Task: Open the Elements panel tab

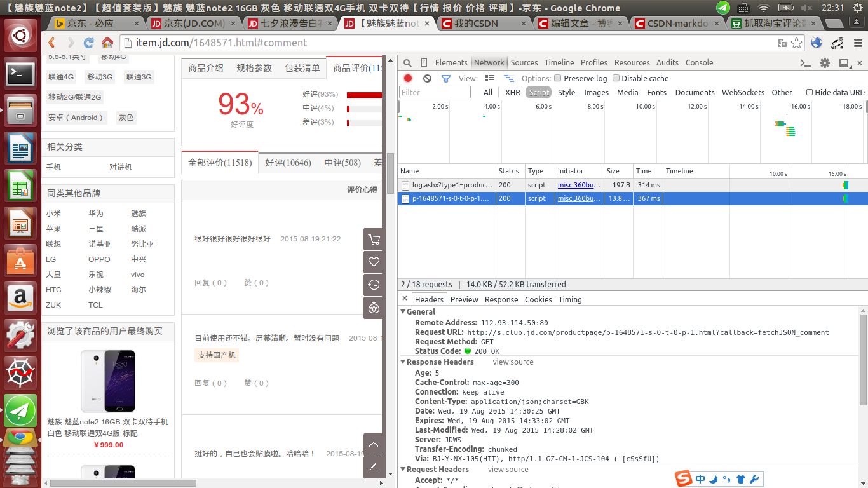Action: (451, 63)
